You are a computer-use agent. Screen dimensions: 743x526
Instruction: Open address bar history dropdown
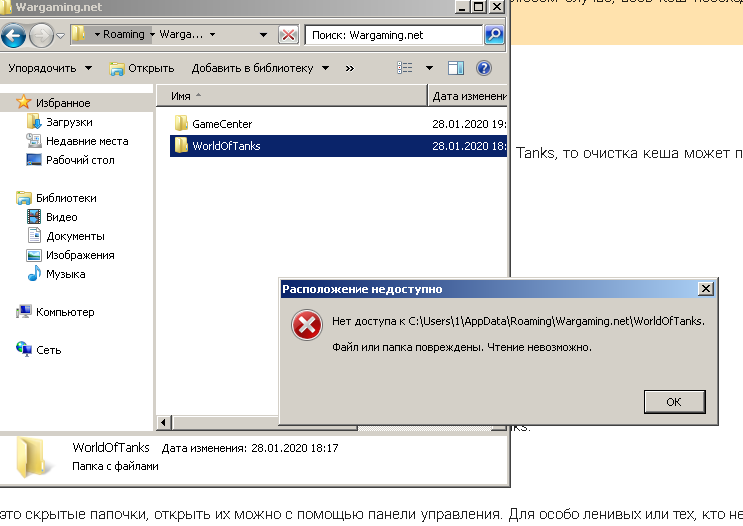(x=263, y=35)
